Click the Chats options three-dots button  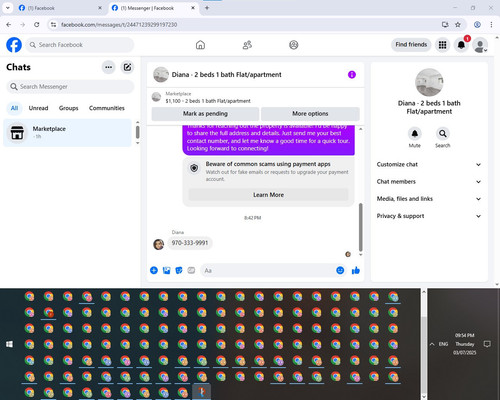coord(108,67)
